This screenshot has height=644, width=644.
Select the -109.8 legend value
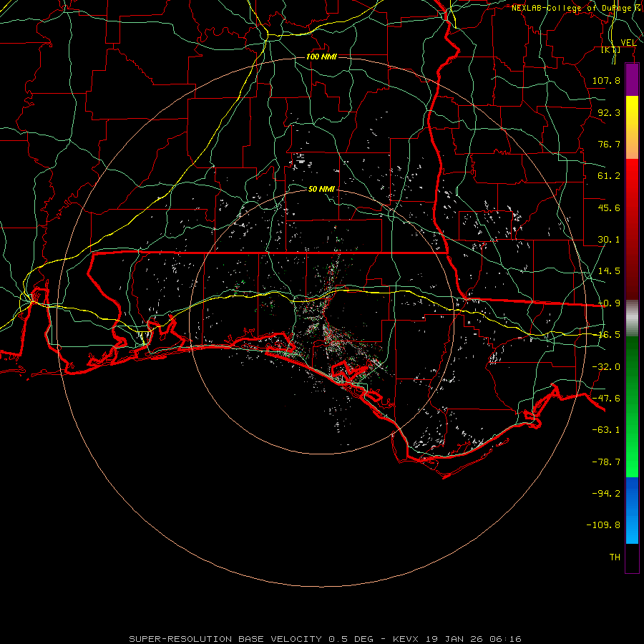pos(603,525)
